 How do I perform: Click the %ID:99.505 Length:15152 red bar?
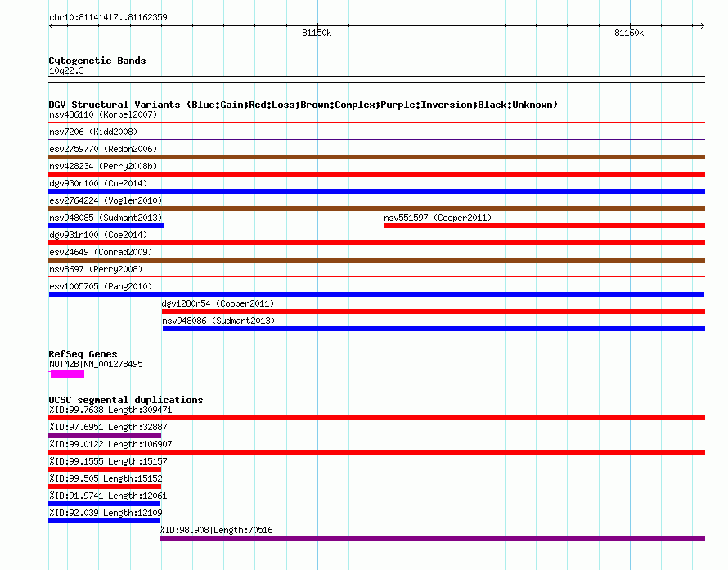(x=105, y=487)
